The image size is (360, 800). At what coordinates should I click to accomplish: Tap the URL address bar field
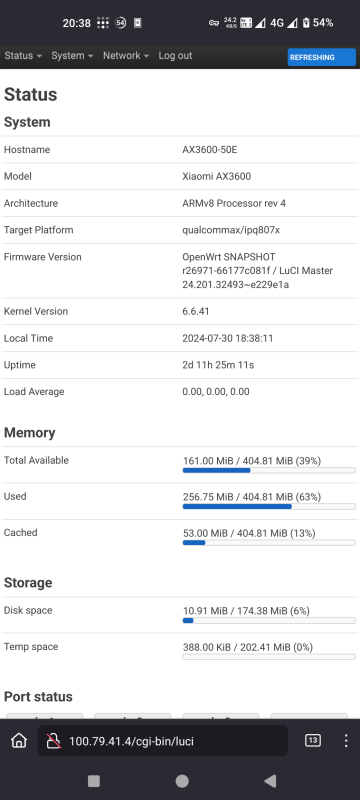(x=163, y=741)
